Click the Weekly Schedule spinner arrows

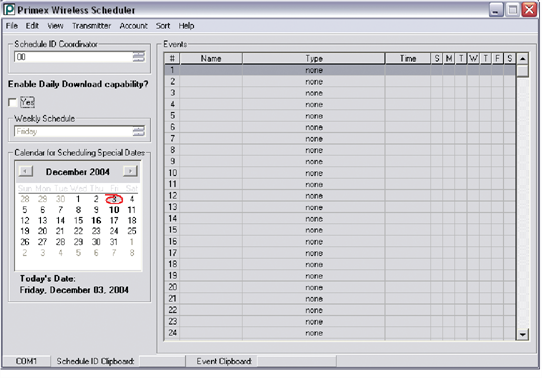click(x=139, y=131)
